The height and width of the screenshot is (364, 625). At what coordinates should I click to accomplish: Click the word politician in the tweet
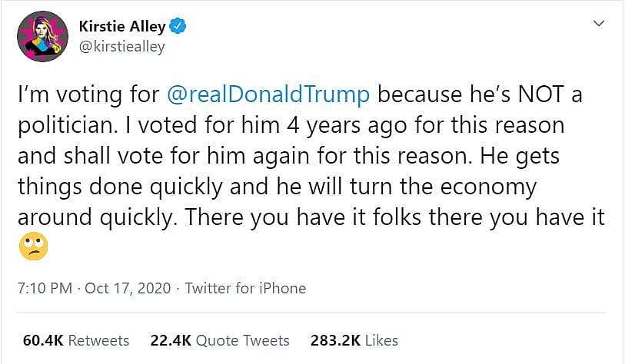tap(66, 124)
